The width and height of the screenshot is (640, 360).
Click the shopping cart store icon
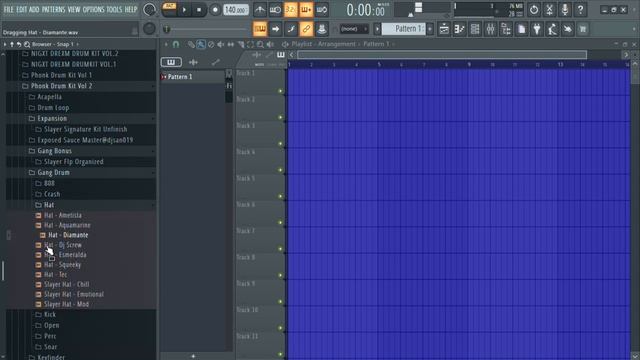click(x=583, y=29)
